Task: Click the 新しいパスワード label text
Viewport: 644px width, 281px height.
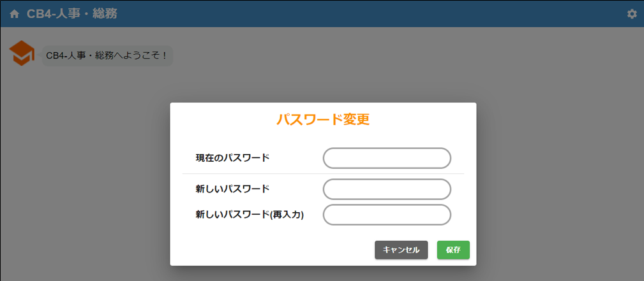Action: point(232,189)
